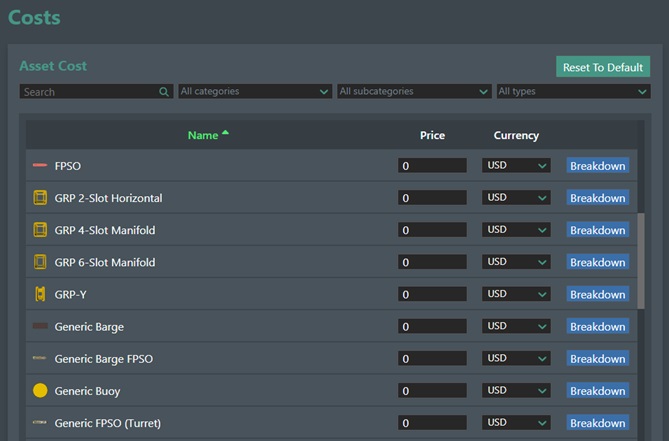Click GRP 4-Slot Manifold price field

(x=432, y=230)
